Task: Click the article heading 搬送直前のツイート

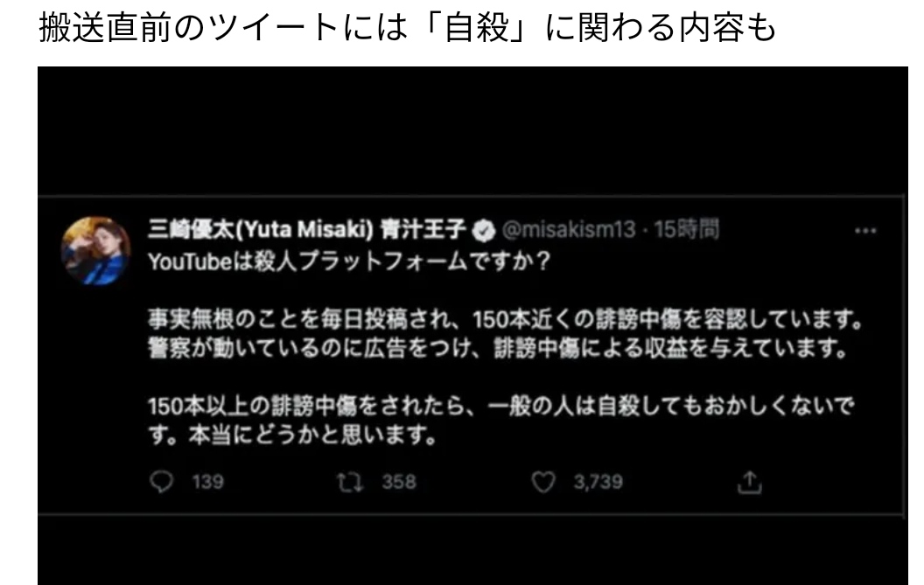Action: pos(407,28)
